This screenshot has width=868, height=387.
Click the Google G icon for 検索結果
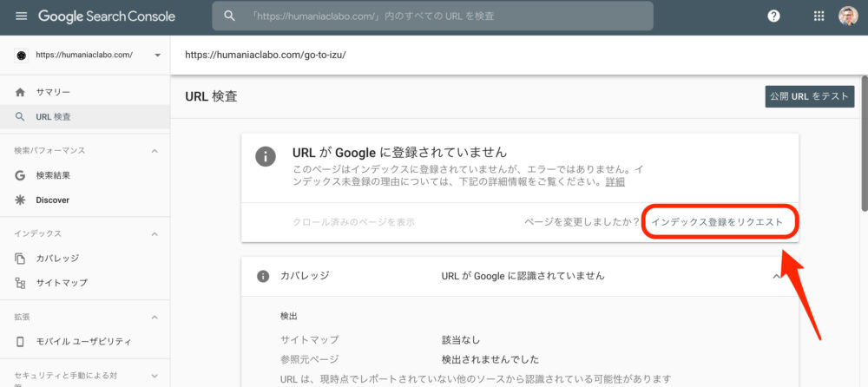[21, 175]
